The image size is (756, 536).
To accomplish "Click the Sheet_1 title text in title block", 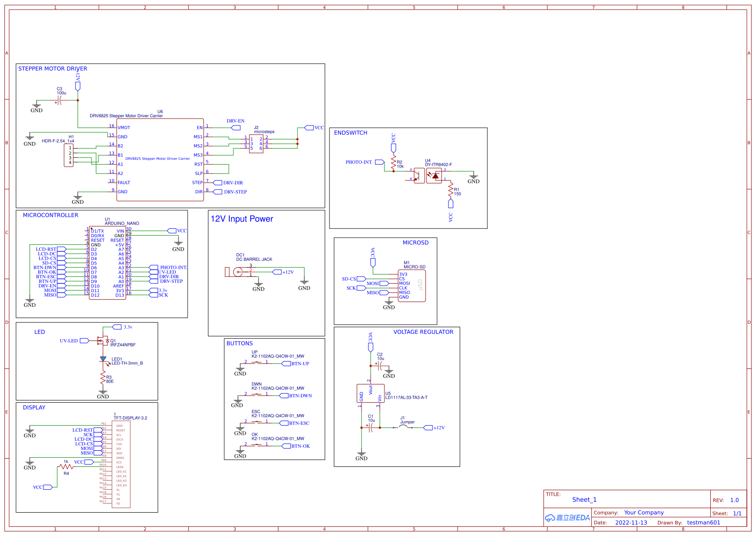I will (x=584, y=499).
